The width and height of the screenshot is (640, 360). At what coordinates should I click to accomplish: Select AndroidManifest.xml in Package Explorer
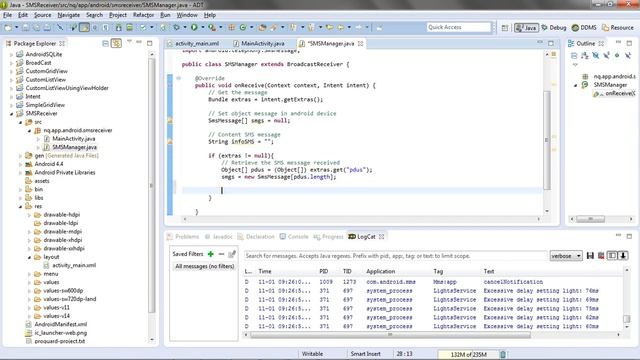60,324
